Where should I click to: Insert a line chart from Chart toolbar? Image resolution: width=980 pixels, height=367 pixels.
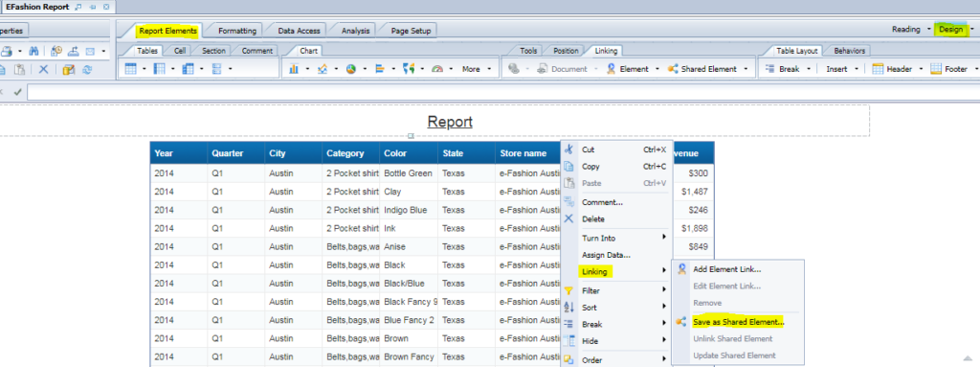[x=323, y=69]
